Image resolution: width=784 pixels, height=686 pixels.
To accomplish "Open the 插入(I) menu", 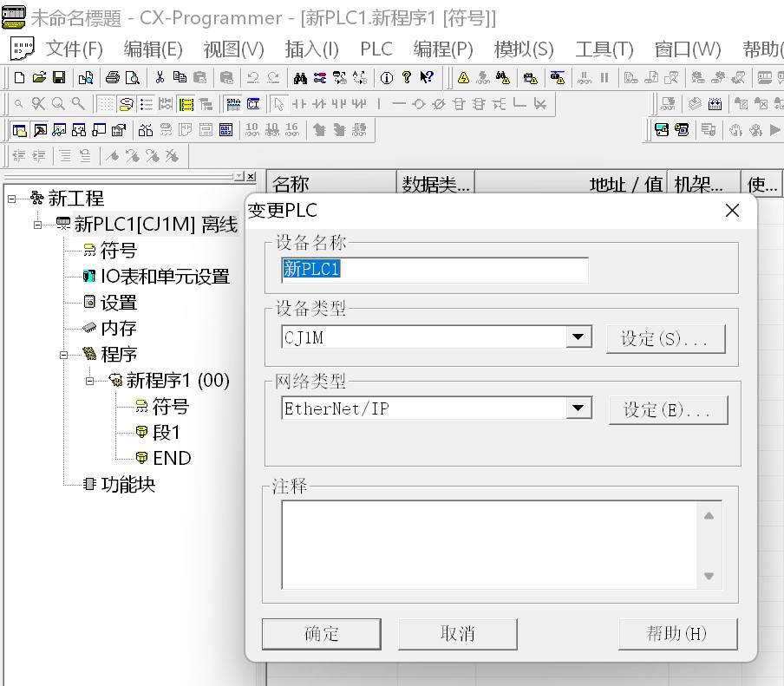I will click(312, 49).
